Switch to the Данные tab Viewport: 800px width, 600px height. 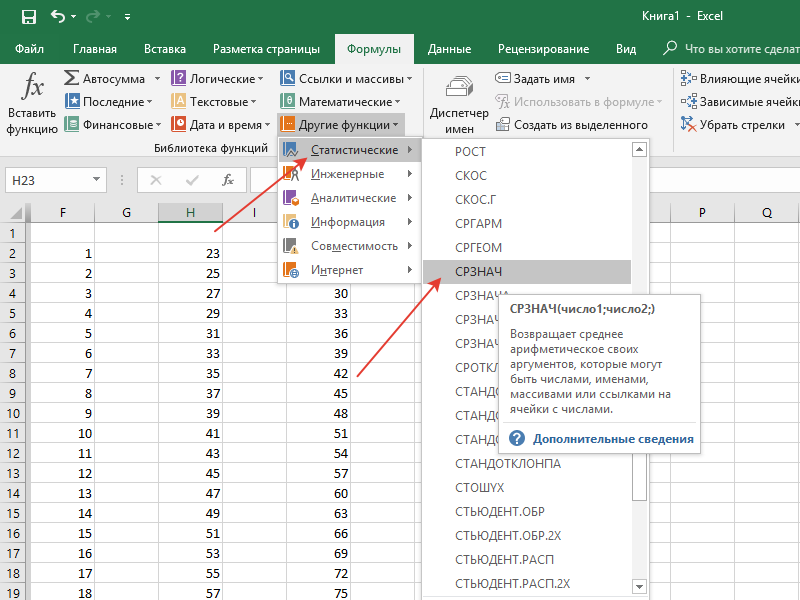[449, 49]
